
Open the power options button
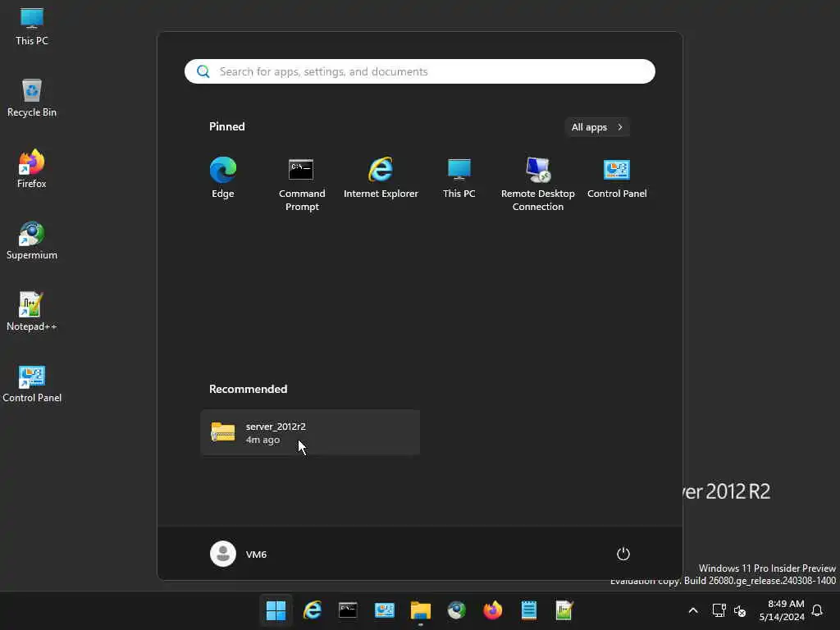pos(623,554)
